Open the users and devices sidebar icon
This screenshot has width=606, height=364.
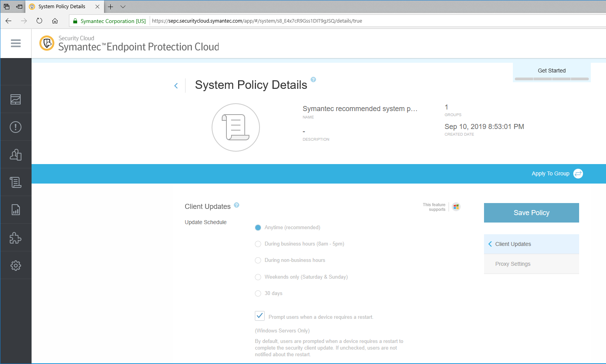point(16,155)
